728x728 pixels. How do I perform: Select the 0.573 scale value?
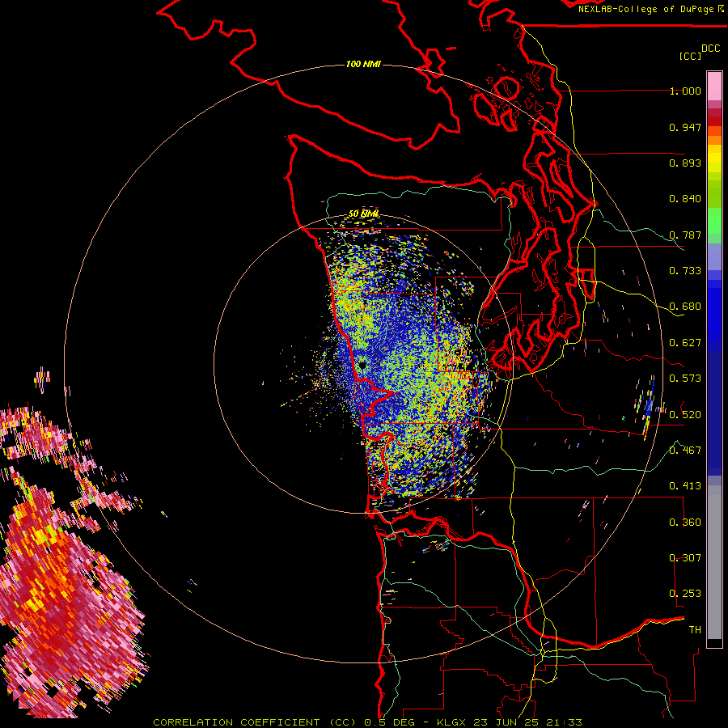click(x=685, y=379)
